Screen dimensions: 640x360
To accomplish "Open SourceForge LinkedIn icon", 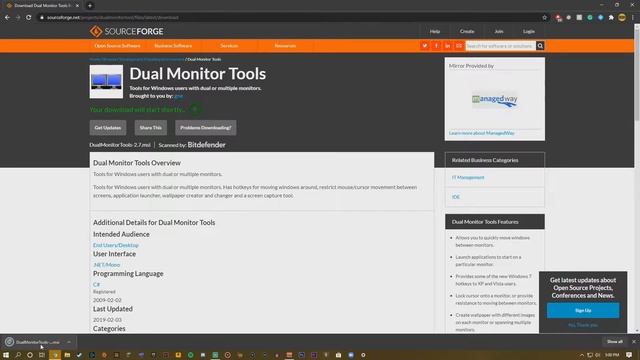I will click(x=448, y=46).
